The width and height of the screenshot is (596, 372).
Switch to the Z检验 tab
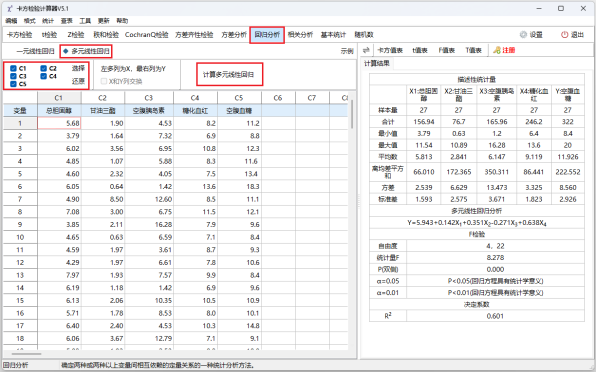pos(76,35)
